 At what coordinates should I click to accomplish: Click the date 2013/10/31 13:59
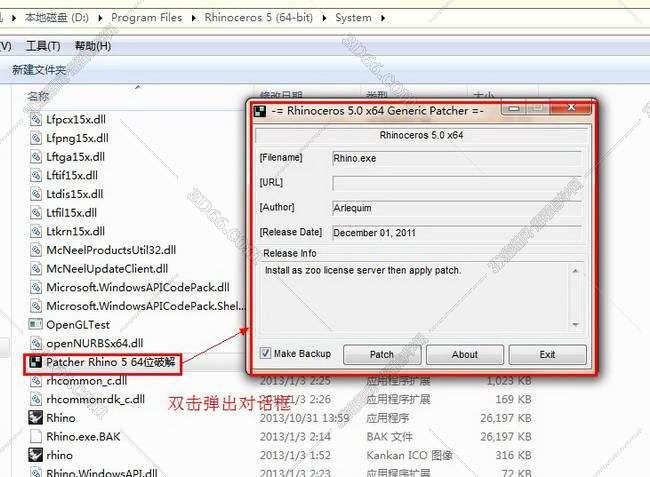click(x=305, y=418)
